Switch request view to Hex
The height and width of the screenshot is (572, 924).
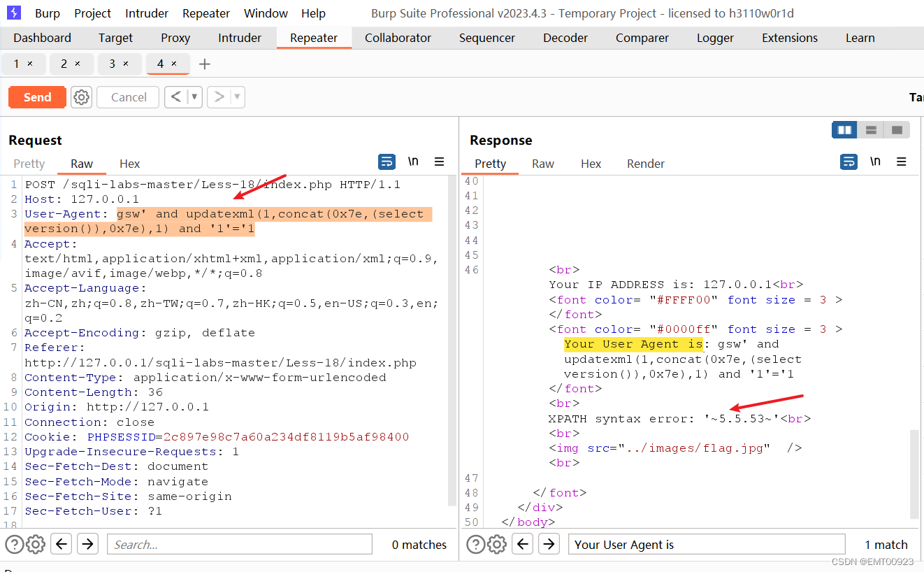click(x=129, y=164)
